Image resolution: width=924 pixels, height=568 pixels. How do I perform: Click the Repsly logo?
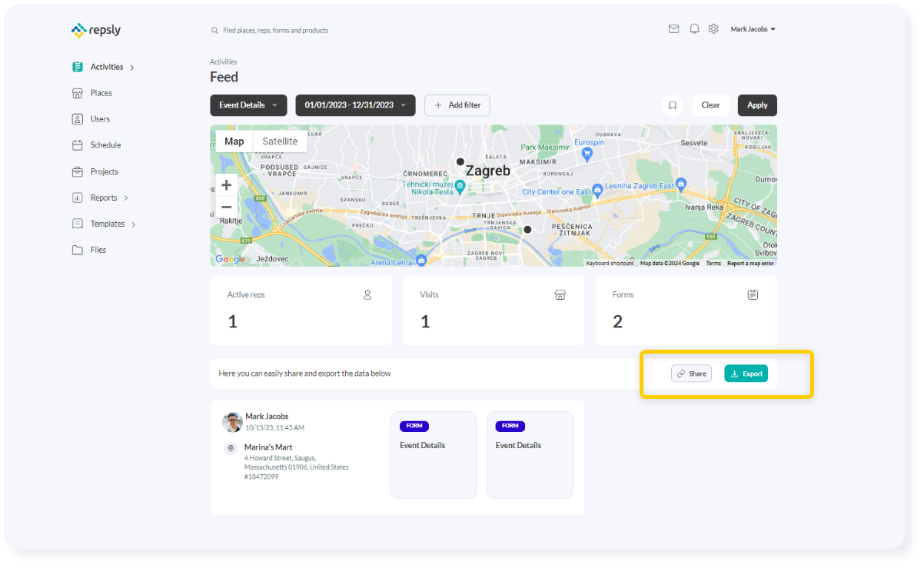coord(96,30)
